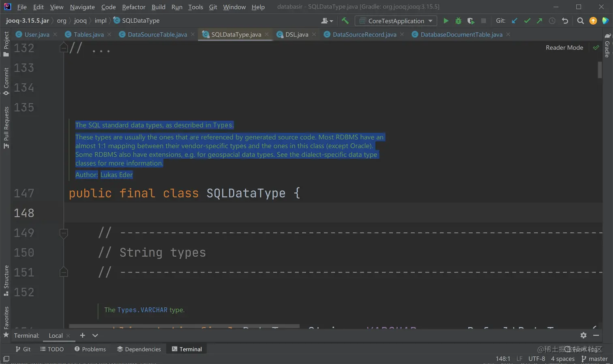Start debugging with the bug icon
This screenshot has width=613, height=364.
[458, 21]
